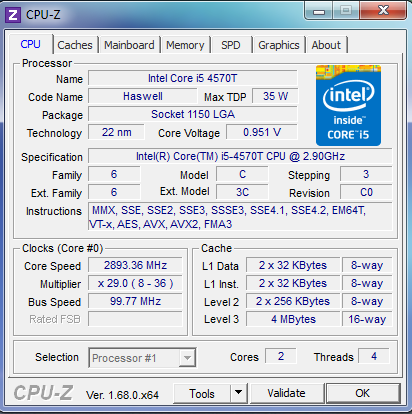
Task: Open the Processor #1 selection dropdown
Action: tap(142, 358)
